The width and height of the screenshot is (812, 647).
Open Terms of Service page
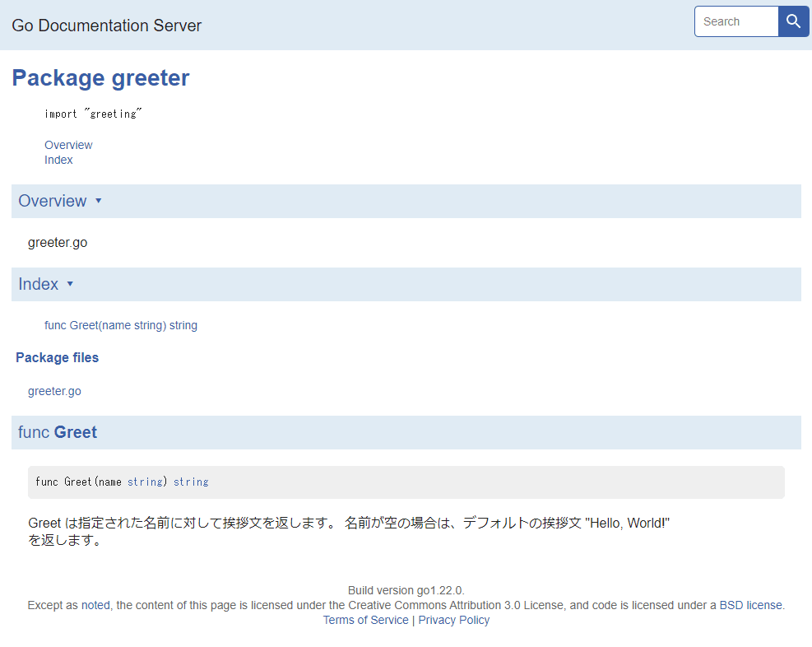pos(365,620)
